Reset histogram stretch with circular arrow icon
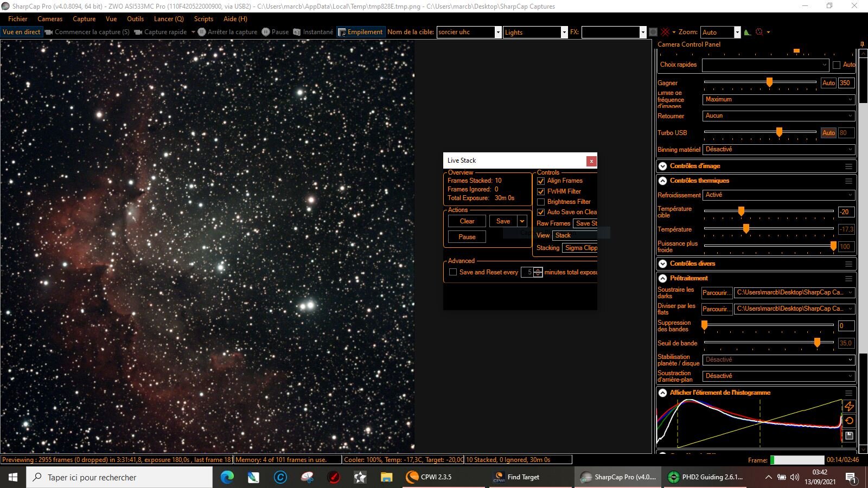 click(x=849, y=421)
